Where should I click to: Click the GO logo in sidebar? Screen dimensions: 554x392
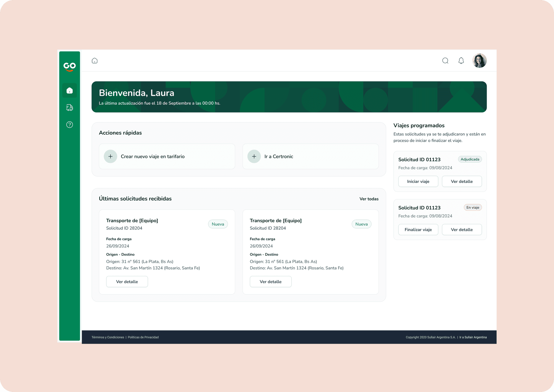[x=70, y=66]
